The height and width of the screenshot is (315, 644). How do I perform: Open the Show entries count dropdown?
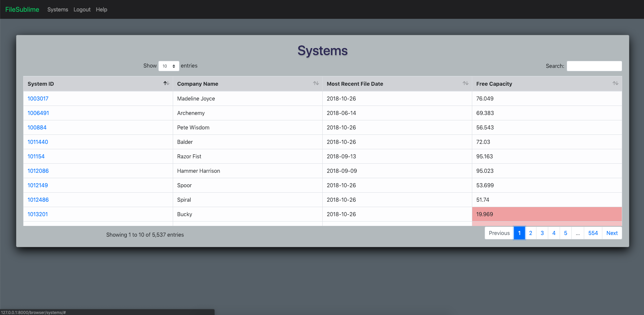[169, 66]
